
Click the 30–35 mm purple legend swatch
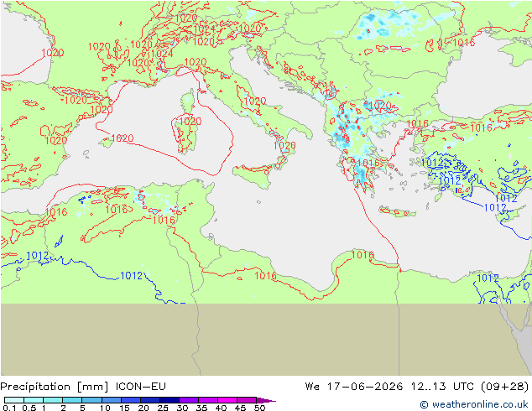(189, 400)
